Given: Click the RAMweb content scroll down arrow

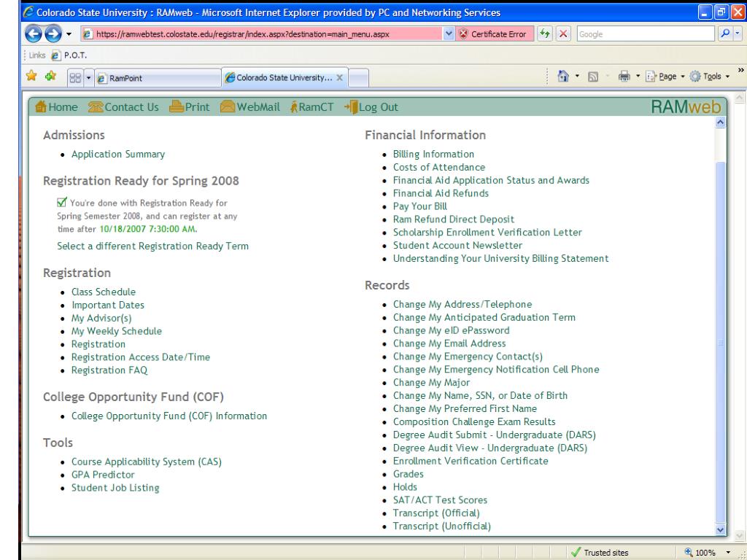Looking at the screenshot, I should pyautogui.click(x=720, y=529).
